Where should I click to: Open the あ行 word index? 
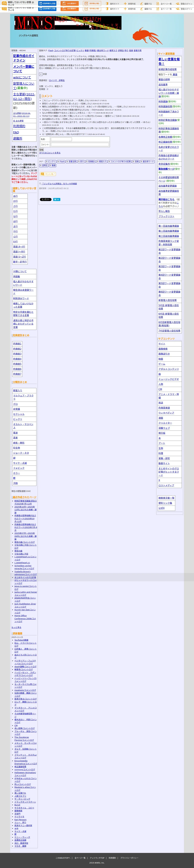click(16, 196)
